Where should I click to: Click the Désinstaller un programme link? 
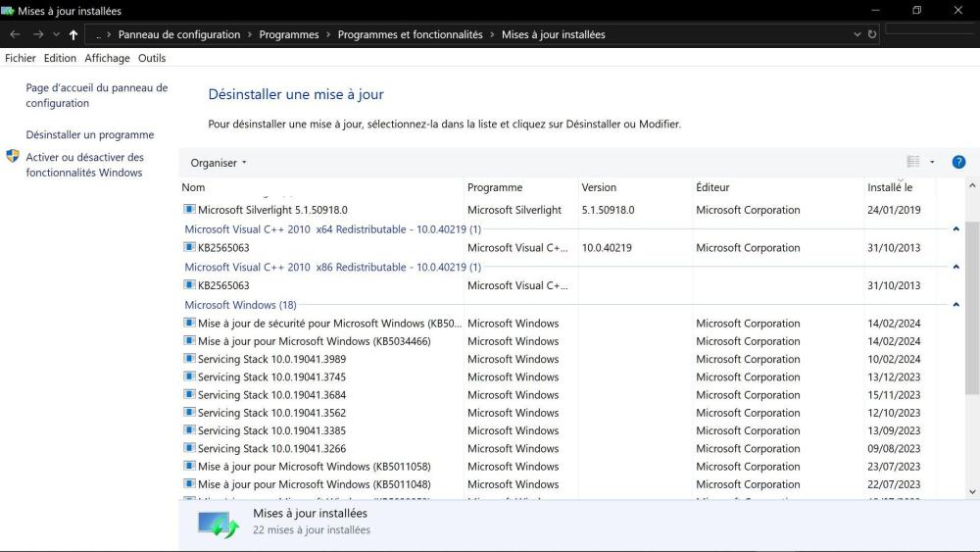pyautogui.click(x=89, y=135)
